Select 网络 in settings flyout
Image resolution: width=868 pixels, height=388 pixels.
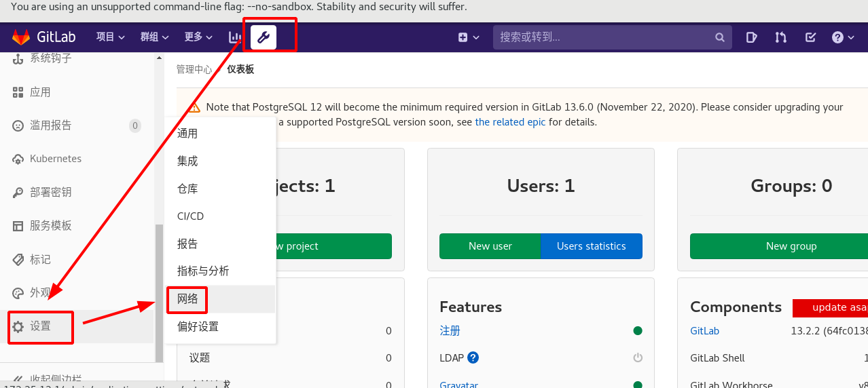pyautogui.click(x=221, y=299)
